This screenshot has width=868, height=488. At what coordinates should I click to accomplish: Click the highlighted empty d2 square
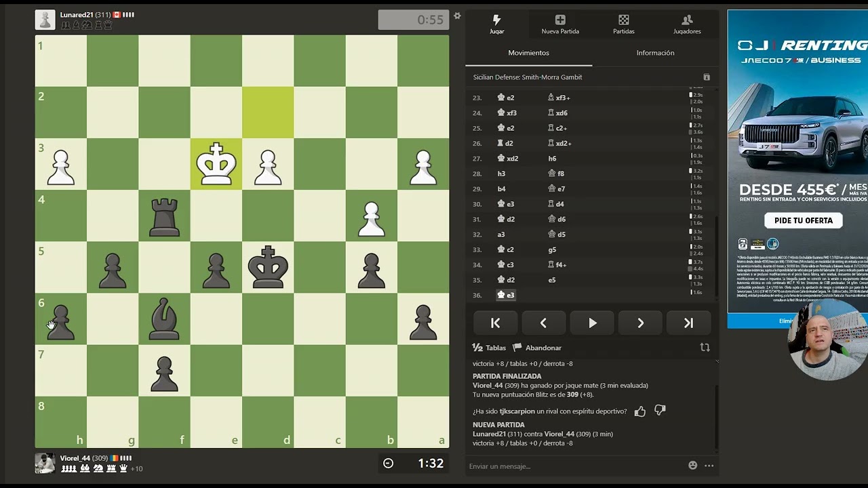[268, 113]
